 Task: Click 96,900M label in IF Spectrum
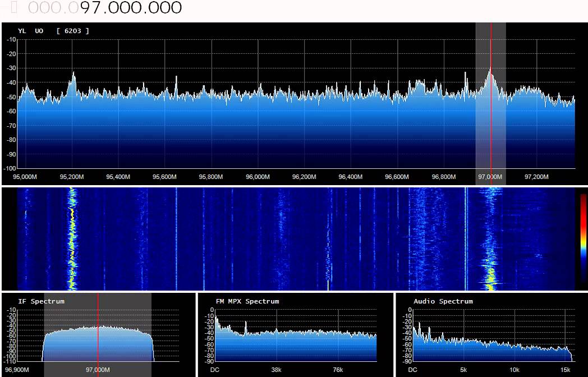(x=16, y=370)
